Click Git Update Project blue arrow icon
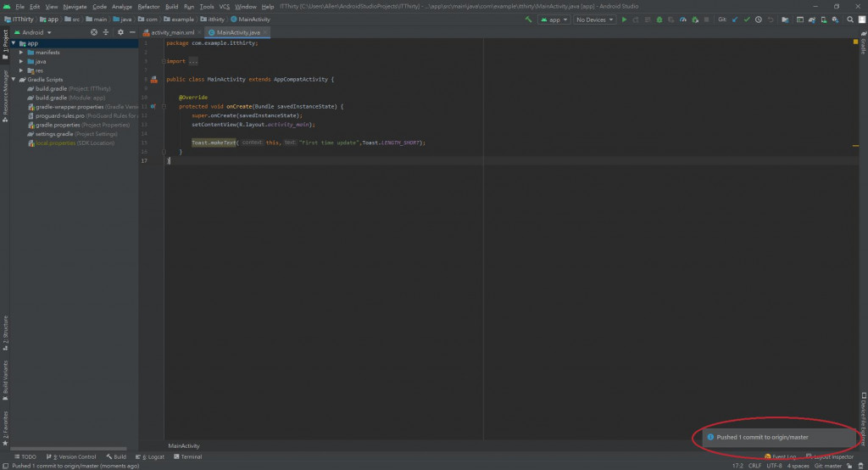The width and height of the screenshot is (868, 470). pos(735,20)
